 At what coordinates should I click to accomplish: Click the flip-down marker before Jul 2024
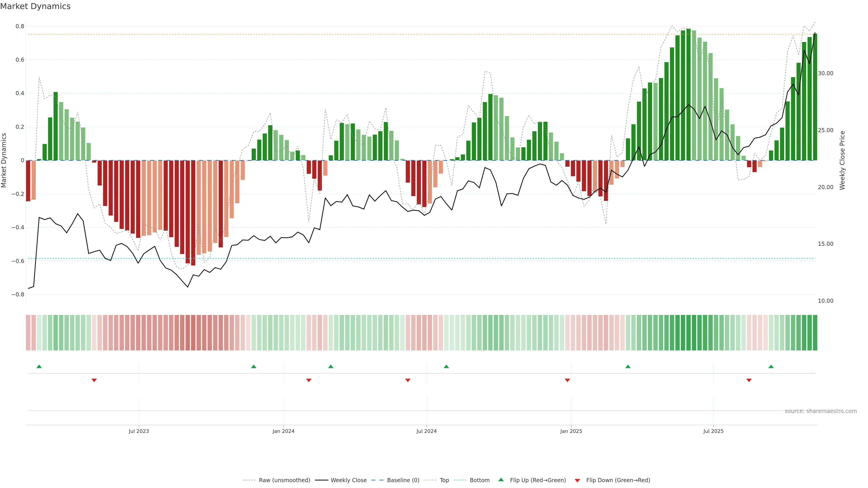click(x=408, y=380)
